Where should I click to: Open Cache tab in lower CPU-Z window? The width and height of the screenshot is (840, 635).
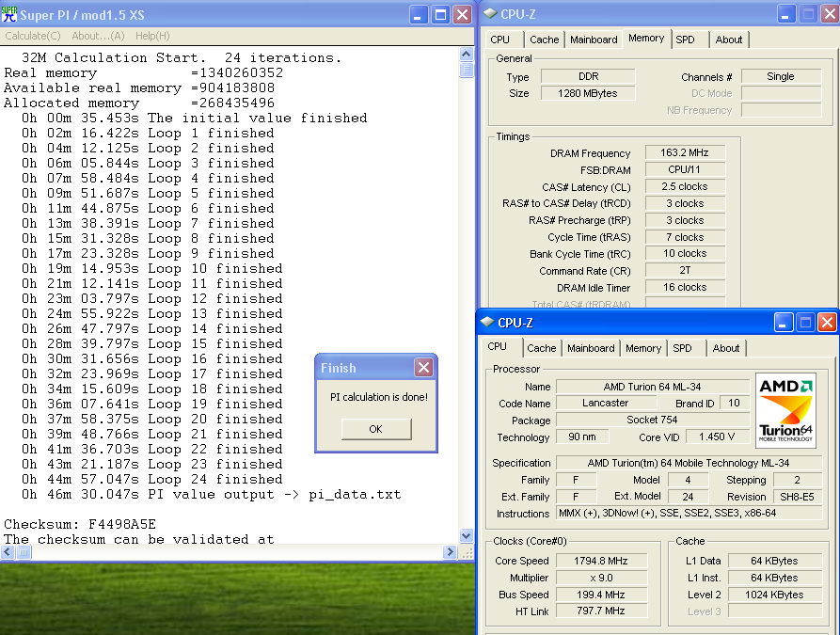[542, 348]
